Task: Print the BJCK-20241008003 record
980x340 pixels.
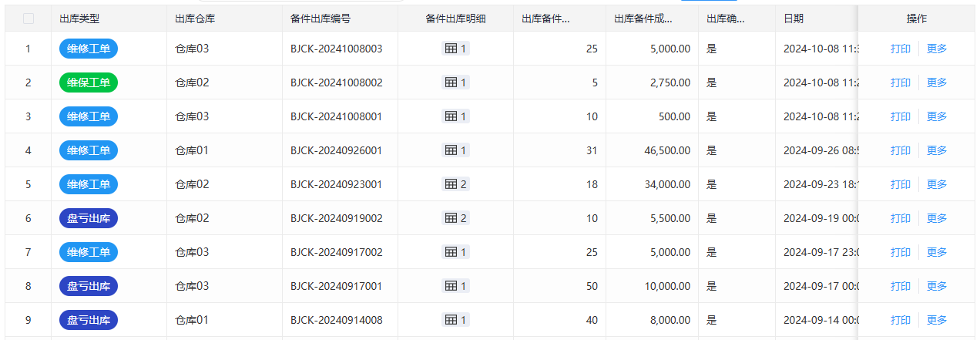Action: click(x=900, y=49)
